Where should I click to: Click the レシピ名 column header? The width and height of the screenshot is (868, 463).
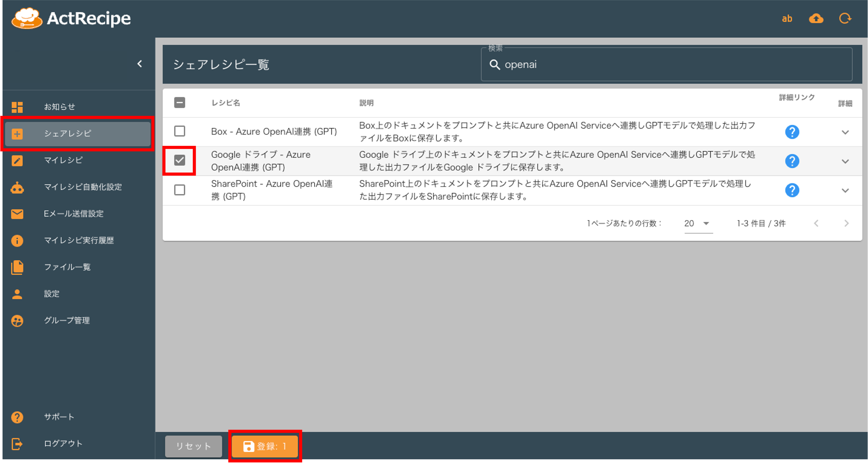point(226,103)
